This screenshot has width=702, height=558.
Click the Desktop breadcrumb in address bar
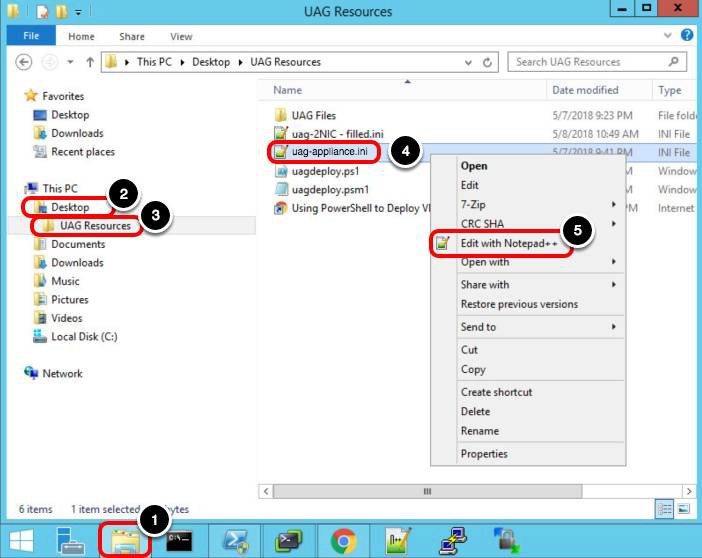click(211, 62)
